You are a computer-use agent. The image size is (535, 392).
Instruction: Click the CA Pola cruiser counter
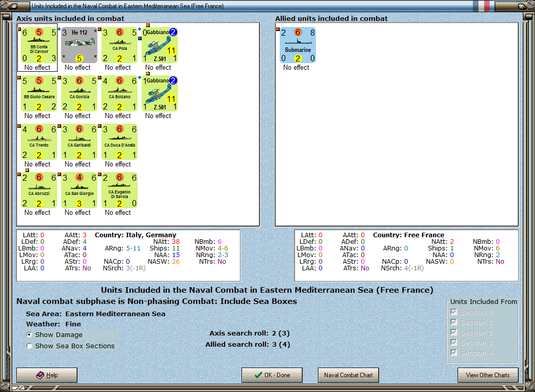(119, 45)
